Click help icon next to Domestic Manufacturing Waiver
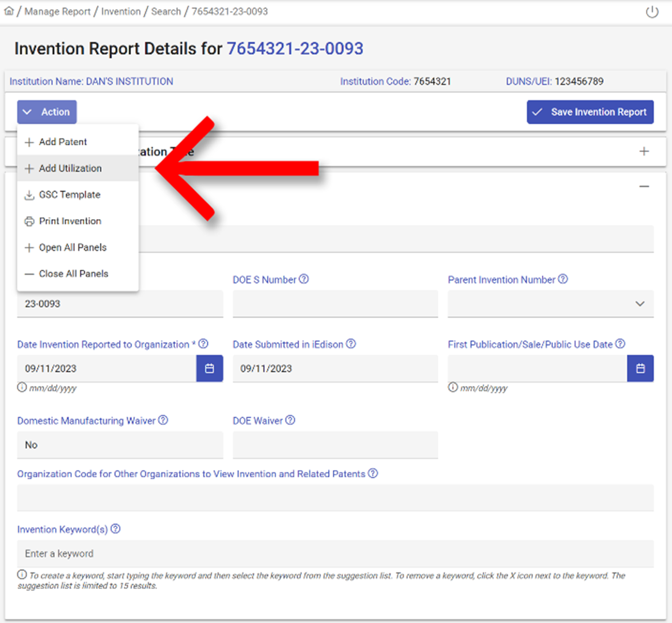The image size is (672, 623). coord(163,420)
